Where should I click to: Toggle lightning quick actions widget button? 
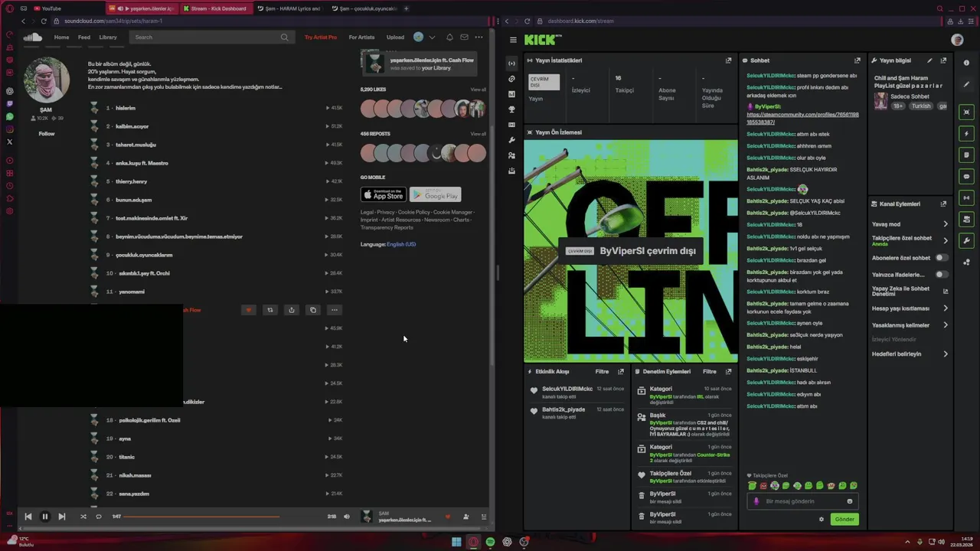pos(966,134)
